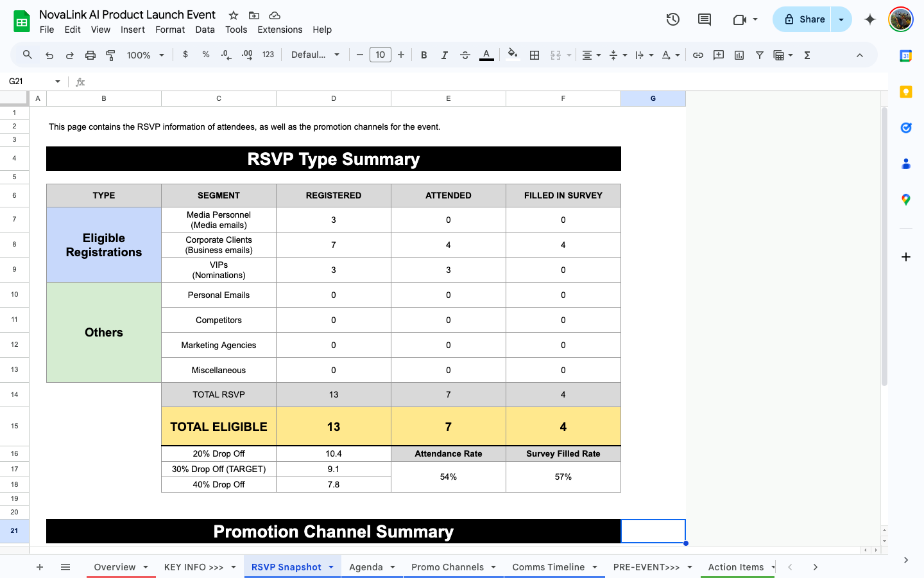Click the font size input field
Image resolution: width=924 pixels, height=578 pixels.
point(381,55)
